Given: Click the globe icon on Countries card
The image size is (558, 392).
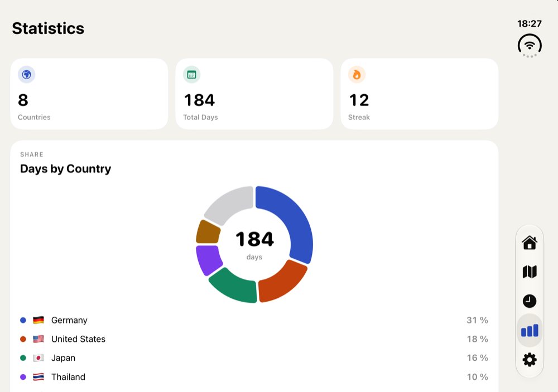Looking at the screenshot, I should point(27,75).
